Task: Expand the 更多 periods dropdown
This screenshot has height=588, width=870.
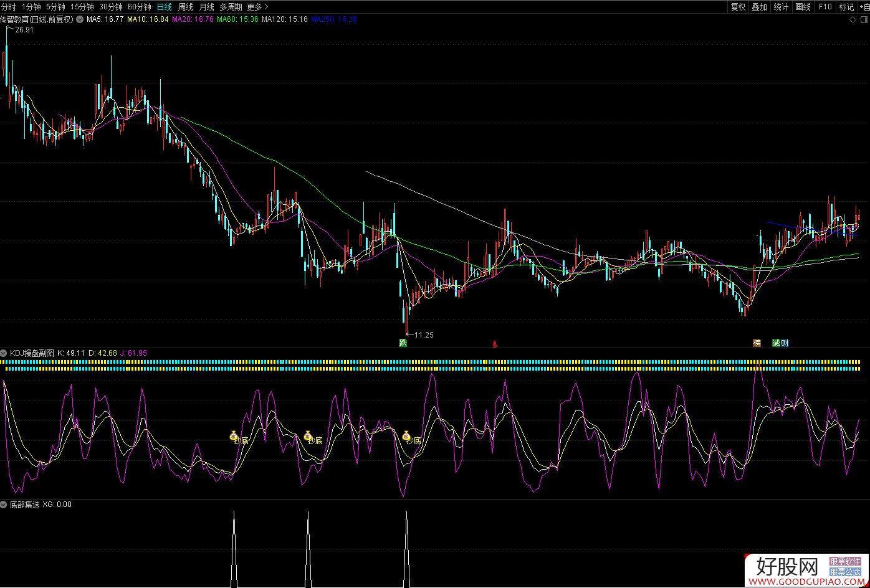Action: point(257,7)
